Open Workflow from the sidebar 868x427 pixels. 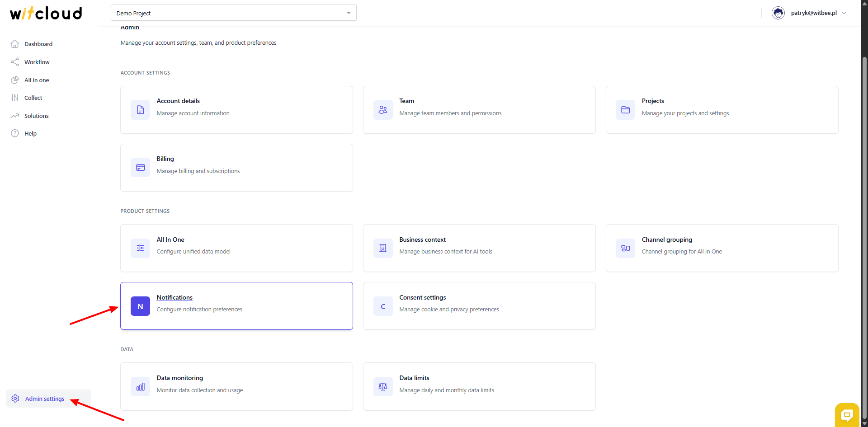[37, 62]
